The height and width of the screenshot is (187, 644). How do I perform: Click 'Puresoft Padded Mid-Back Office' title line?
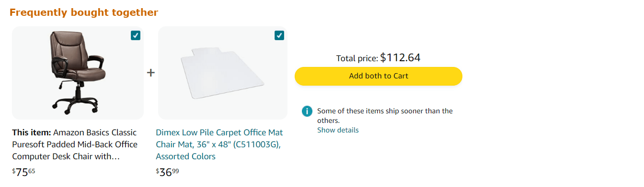[x=75, y=144]
